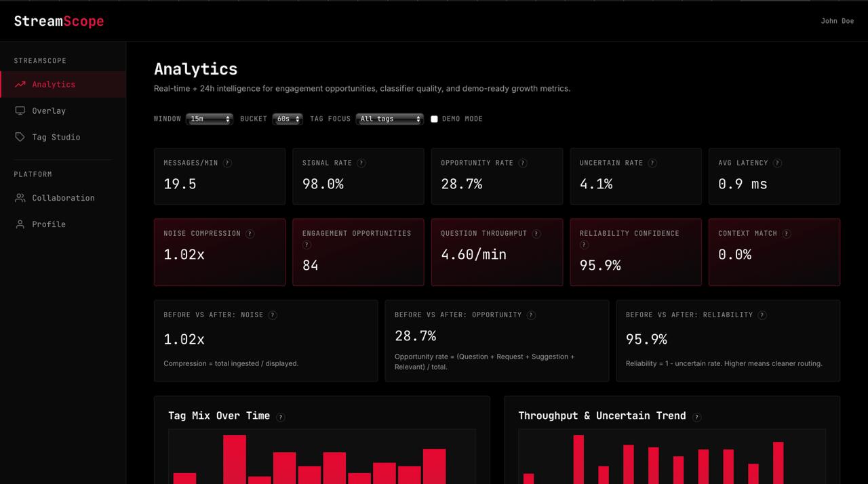868x484 pixels.
Task: Click help icon next to Question Throughput
Action: (536, 234)
